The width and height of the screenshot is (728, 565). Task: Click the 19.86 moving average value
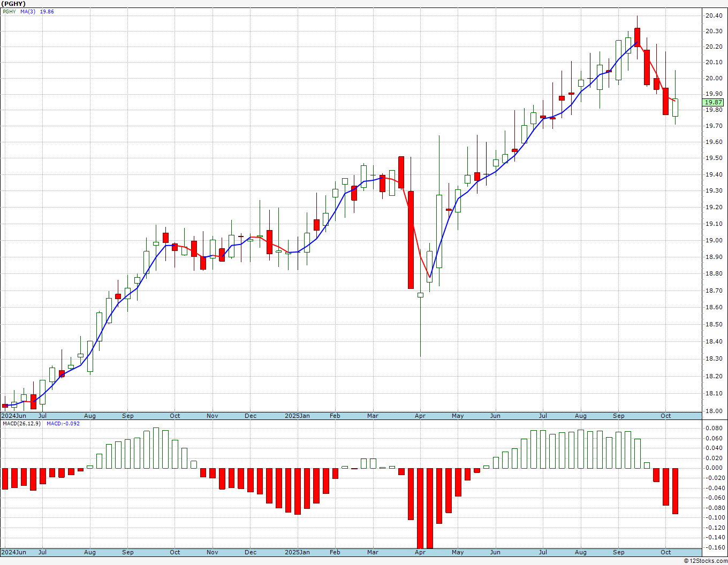coord(47,11)
